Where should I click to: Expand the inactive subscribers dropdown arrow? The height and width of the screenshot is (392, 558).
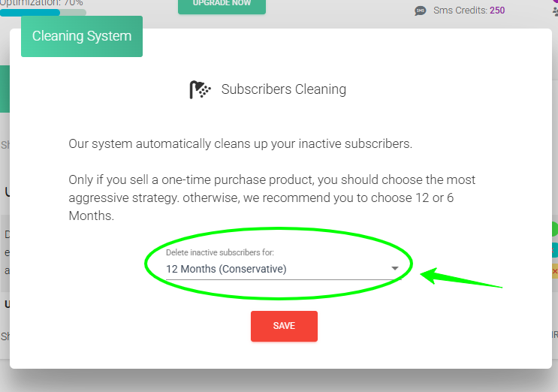395,269
